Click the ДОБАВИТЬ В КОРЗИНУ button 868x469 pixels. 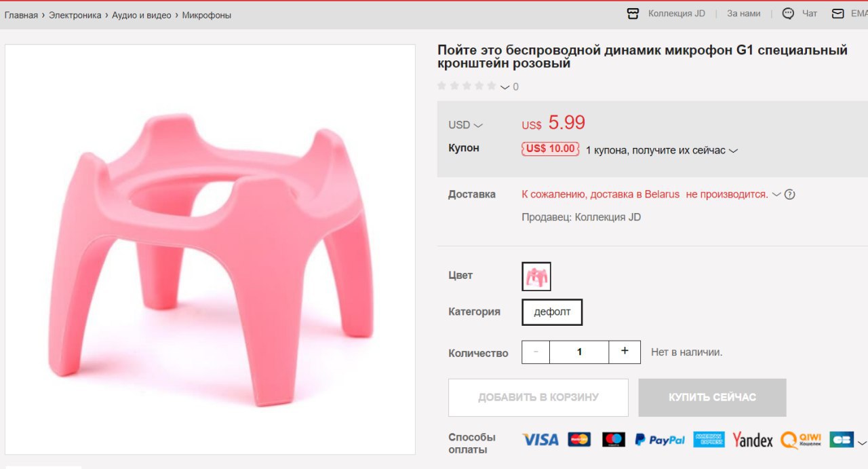[x=538, y=398]
